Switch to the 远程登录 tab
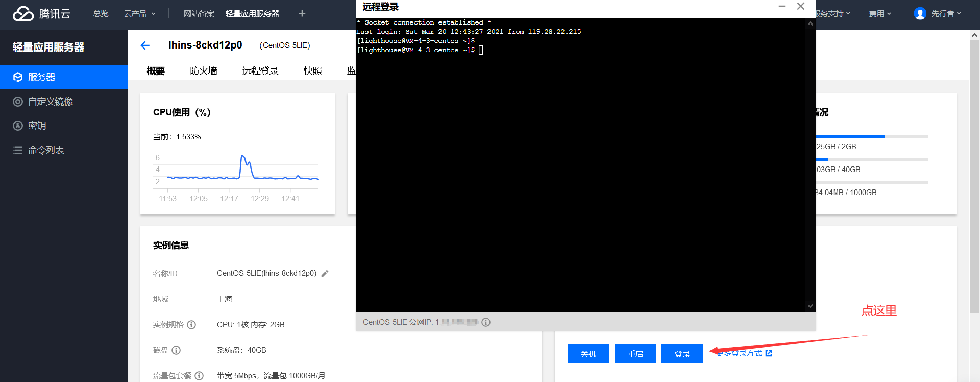Viewport: 980px width, 382px height. (x=260, y=71)
